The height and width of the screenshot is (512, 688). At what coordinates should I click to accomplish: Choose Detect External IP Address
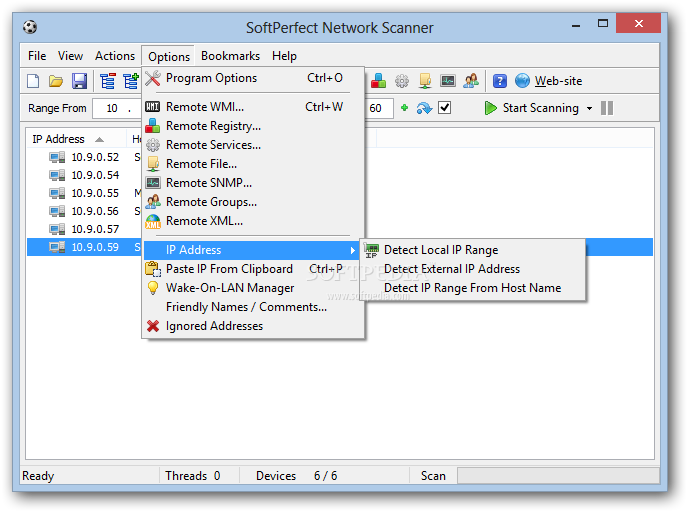coord(473,269)
